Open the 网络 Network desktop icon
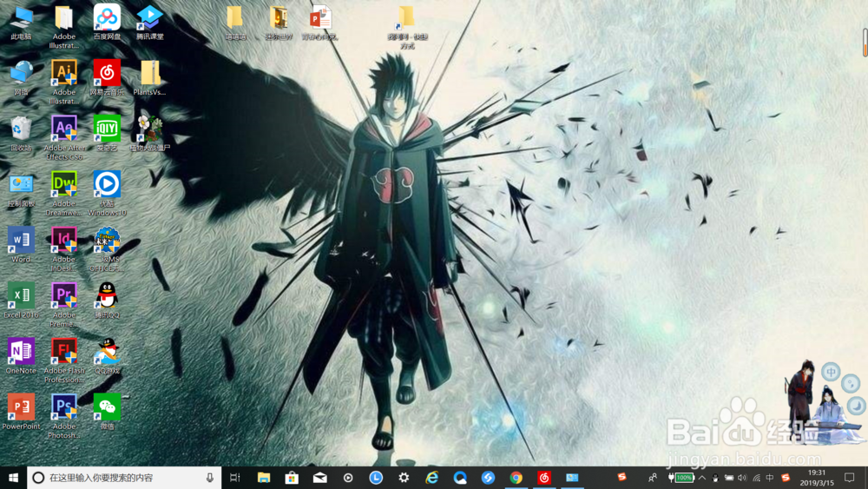This screenshot has height=489, width=868. (x=21, y=79)
